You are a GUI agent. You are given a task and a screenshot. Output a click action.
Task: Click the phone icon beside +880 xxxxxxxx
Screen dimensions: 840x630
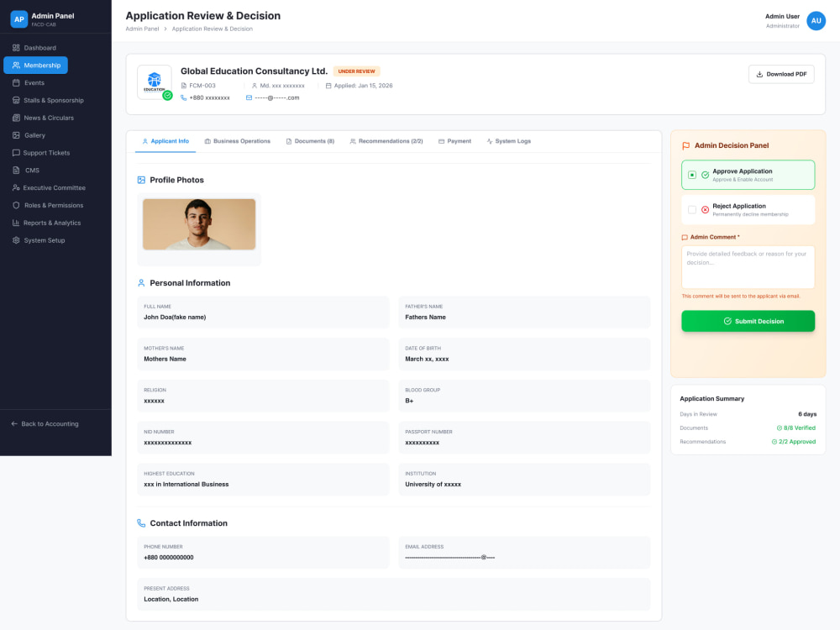pyautogui.click(x=184, y=97)
